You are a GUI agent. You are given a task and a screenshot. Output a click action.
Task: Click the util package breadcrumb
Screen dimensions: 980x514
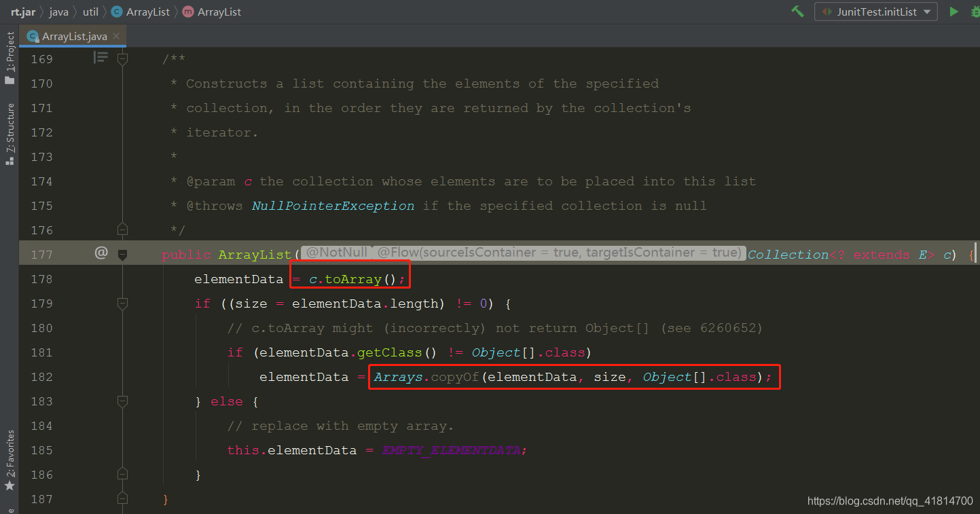90,12
